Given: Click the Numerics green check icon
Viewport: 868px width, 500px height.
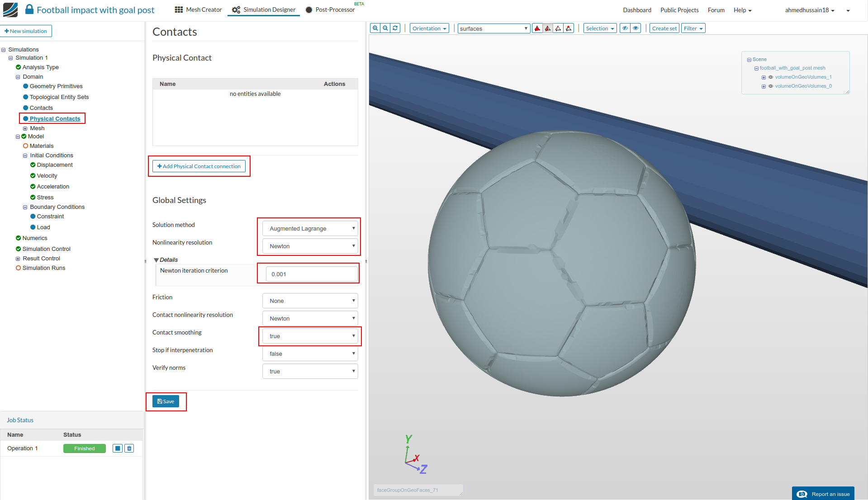Looking at the screenshot, I should coord(18,238).
